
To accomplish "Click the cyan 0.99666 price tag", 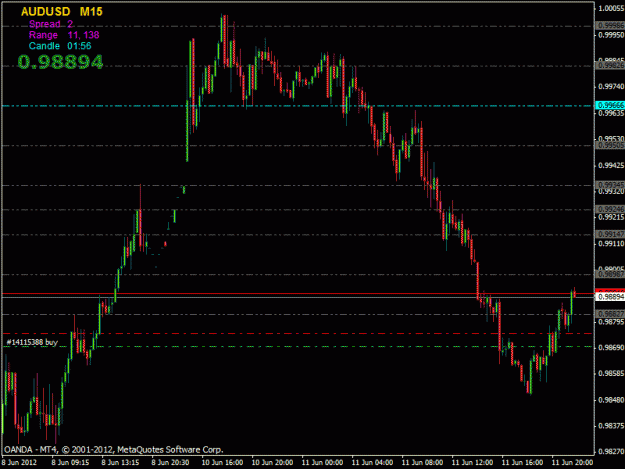I will pyautogui.click(x=610, y=105).
